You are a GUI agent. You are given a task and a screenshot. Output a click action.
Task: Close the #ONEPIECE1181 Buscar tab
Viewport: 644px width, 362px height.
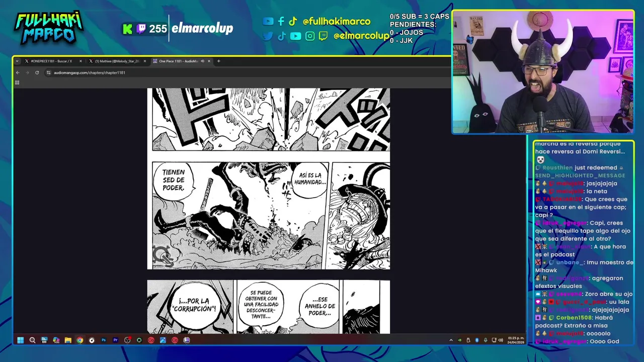pyautogui.click(x=80, y=61)
